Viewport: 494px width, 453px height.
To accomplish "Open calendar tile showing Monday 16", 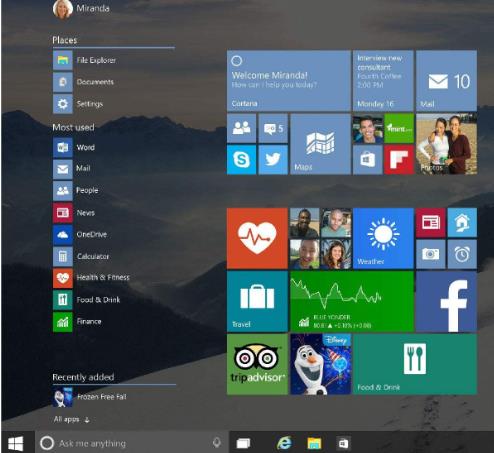I will pyautogui.click(x=383, y=80).
